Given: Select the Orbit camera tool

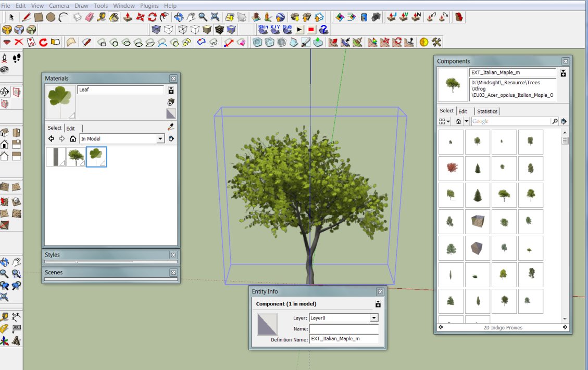Looking at the screenshot, I should click(179, 17).
